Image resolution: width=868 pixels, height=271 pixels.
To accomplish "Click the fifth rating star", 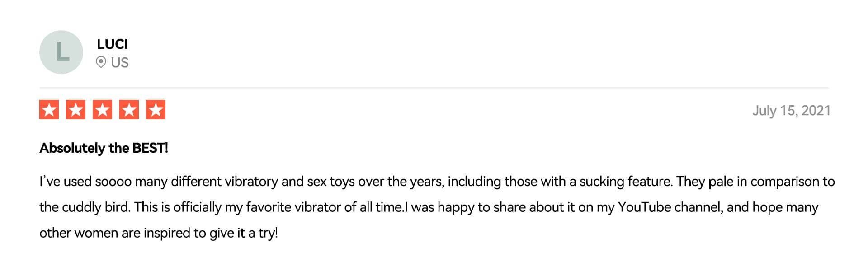I will pyautogui.click(x=156, y=110).
